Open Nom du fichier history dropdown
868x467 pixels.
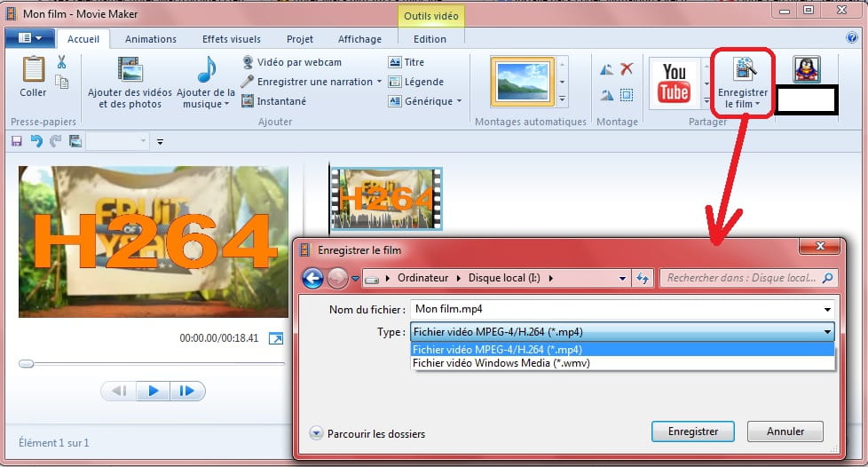[827, 309]
